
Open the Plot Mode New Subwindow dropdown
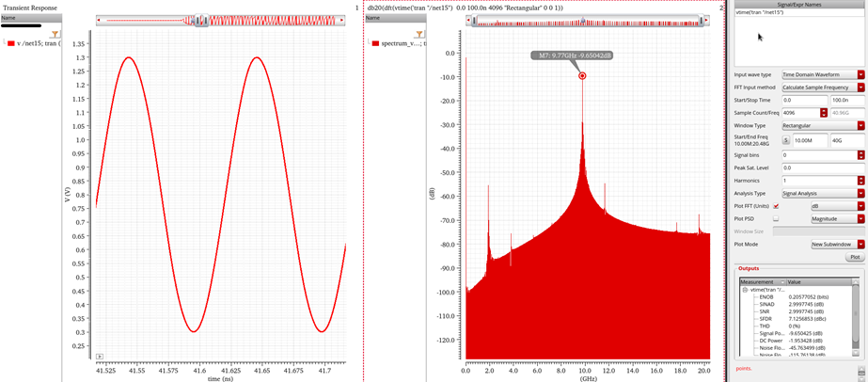click(860, 244)
